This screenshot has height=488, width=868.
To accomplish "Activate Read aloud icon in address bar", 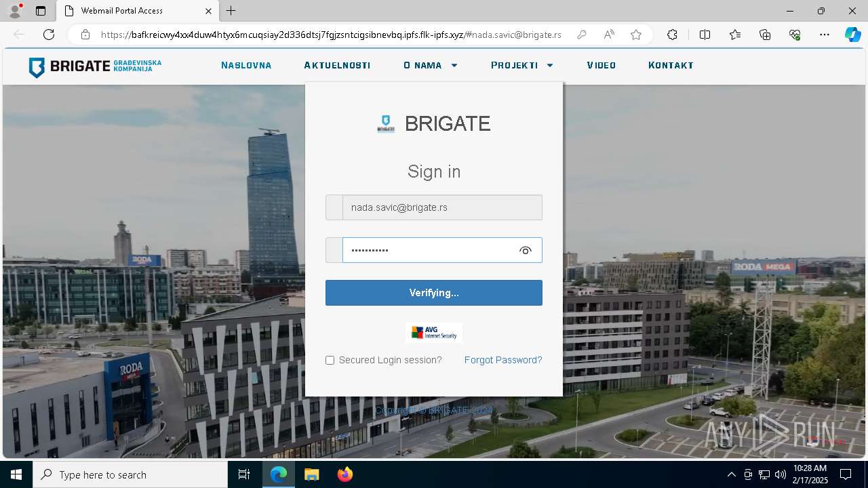I will tap(609, 35).
